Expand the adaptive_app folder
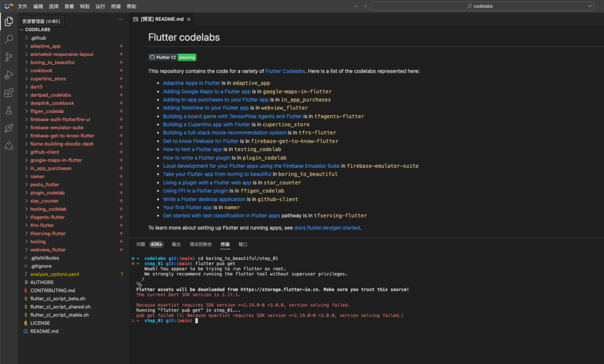The width and height of the screenshot is (604, 364). point(45,46)
